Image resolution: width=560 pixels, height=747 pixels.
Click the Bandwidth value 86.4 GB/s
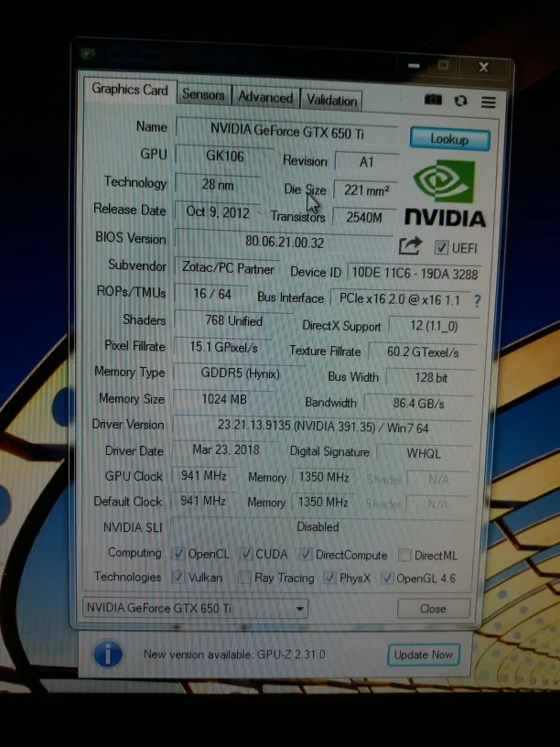[418, 404]
